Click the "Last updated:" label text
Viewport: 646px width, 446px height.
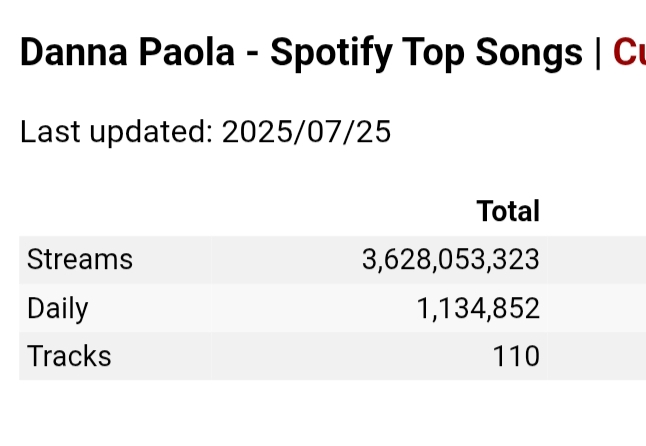pos(117,132)
